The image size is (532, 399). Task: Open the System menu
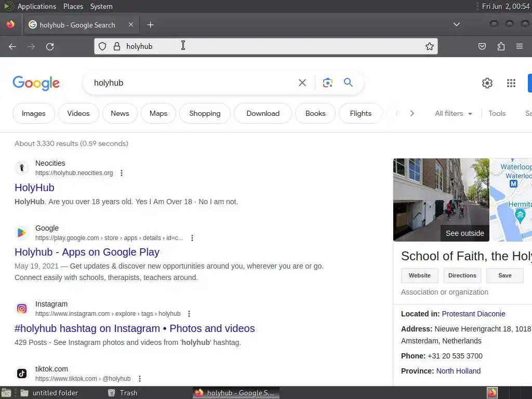(101, 6)
